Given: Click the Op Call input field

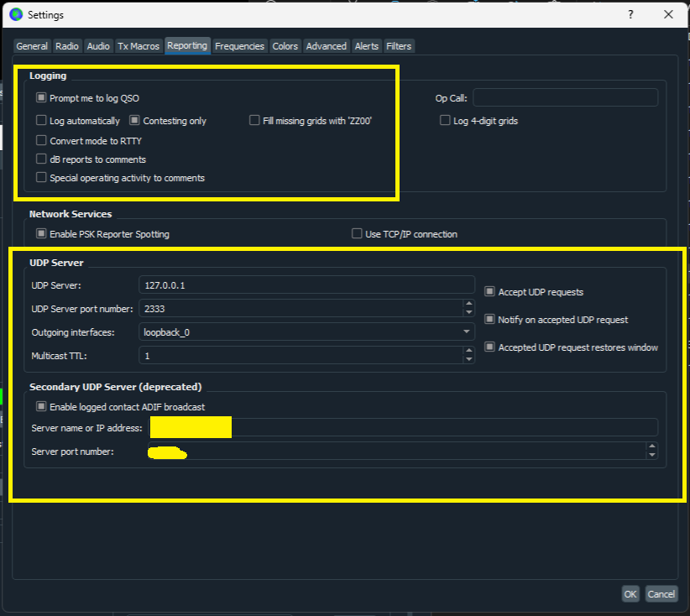Looking at the screenshot, I should [x=565, y=98].
